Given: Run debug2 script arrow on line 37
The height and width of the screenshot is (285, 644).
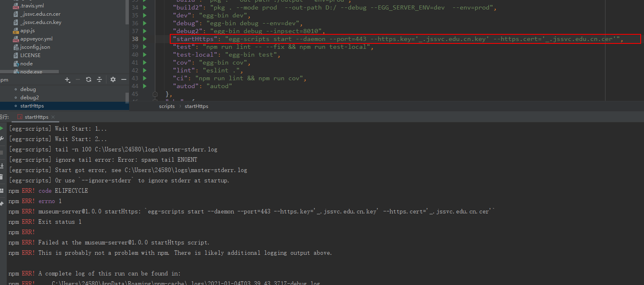Looking at the screenshot, I should coord(145,31).
